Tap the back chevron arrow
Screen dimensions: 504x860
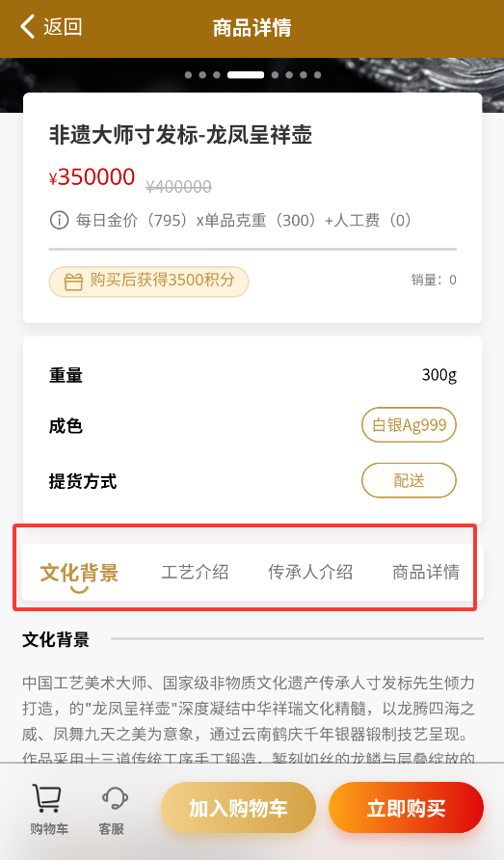[27, 26]
